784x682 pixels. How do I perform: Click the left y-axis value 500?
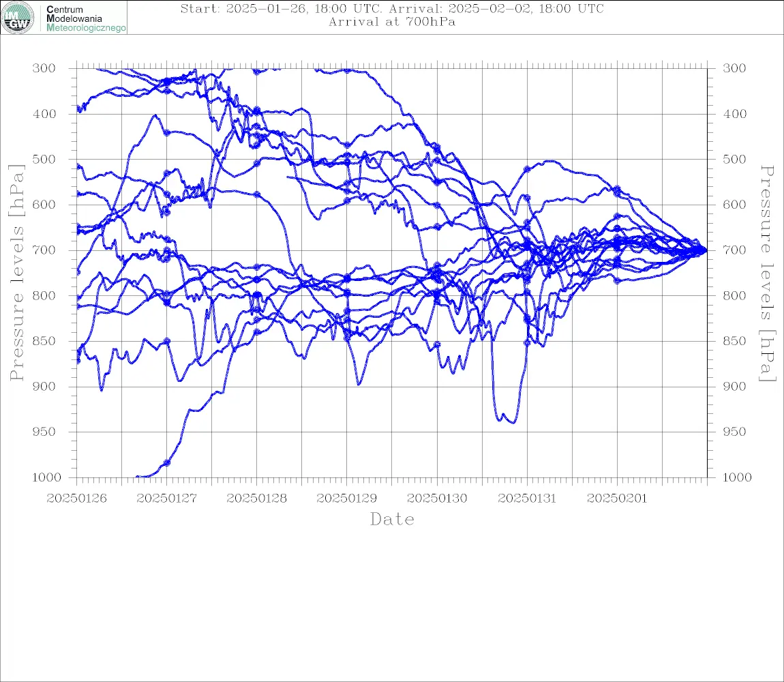point(44,159)
